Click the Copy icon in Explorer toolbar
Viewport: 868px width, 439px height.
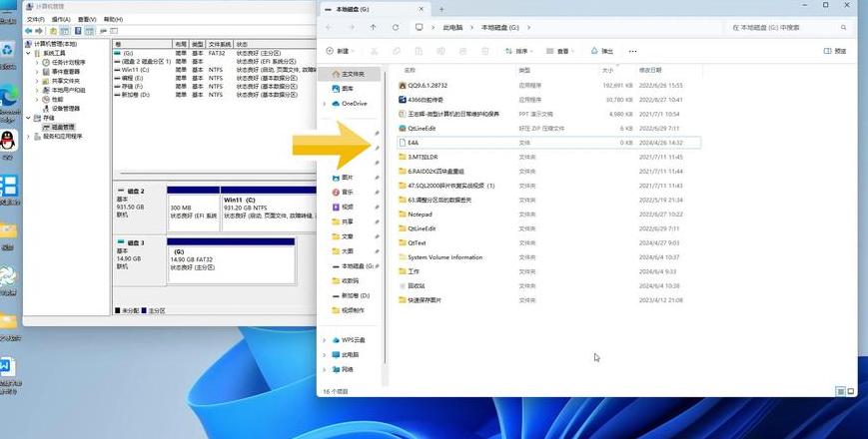[397, 51]
